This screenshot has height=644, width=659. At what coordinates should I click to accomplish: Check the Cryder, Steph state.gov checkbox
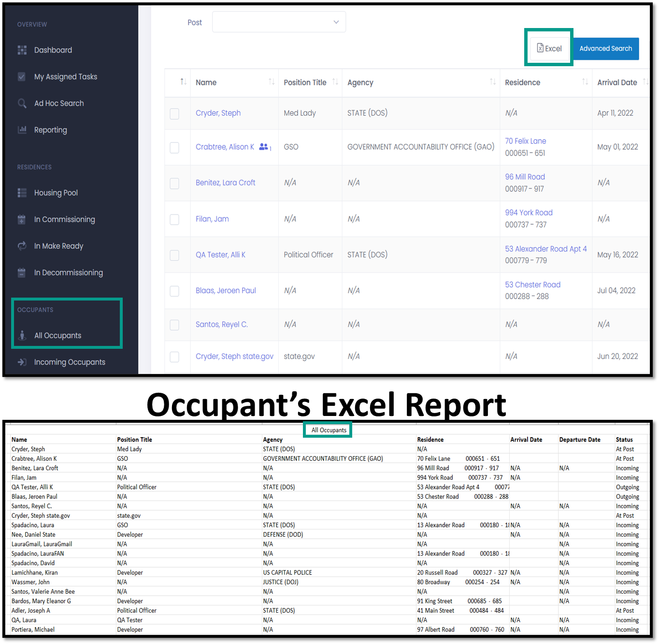point(174,357)
